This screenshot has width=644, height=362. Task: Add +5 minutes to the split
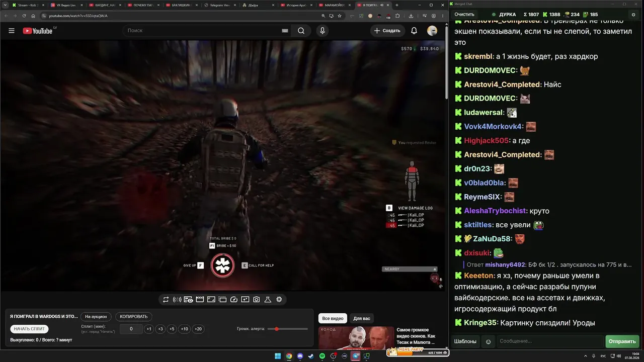point(172,329)
